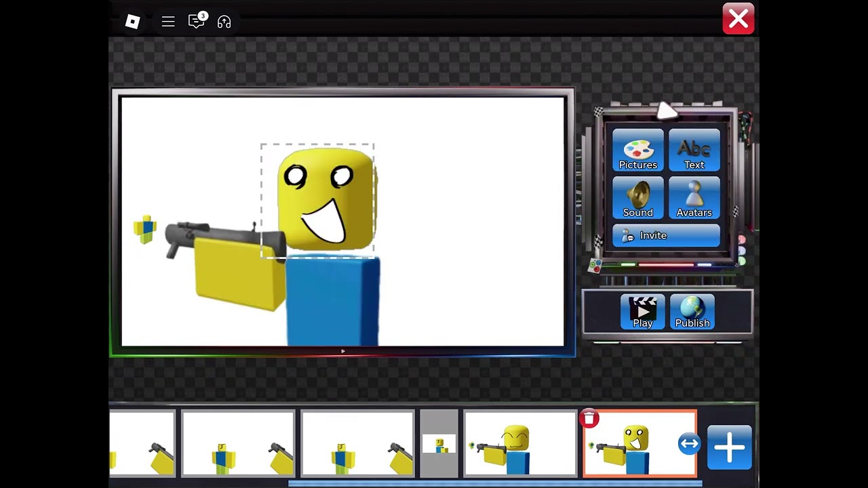868x488 pixels.
Task: Add a Text element
Action: pos(694,150)
